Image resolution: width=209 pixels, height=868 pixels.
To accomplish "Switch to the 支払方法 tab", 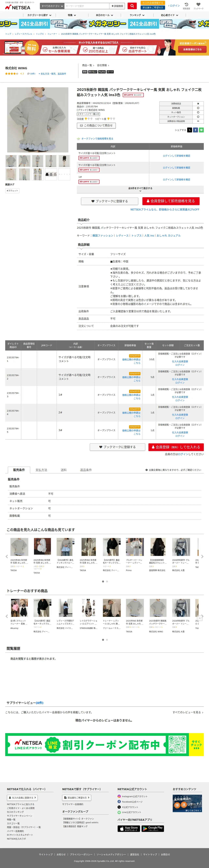I will point(41,470).
